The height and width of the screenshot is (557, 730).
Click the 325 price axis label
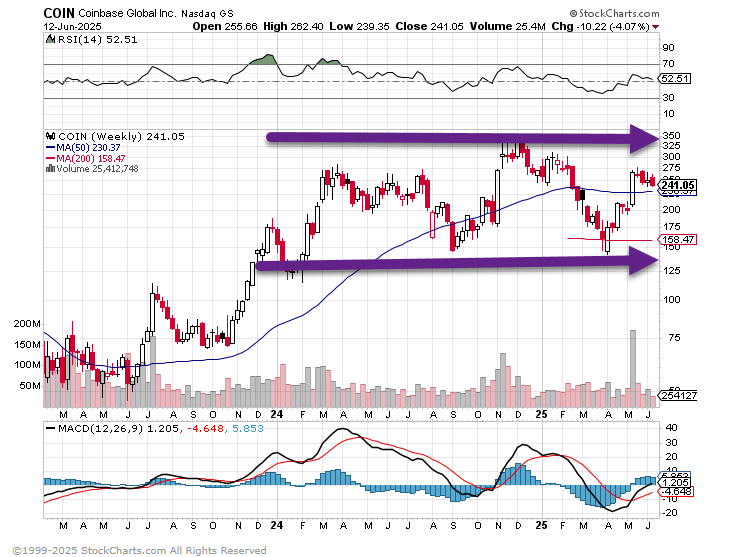671,145
